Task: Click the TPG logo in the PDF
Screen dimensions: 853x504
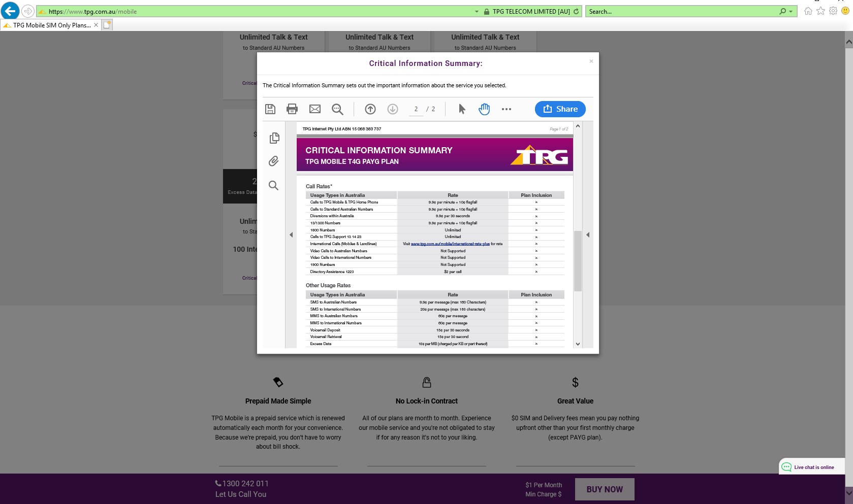Action: click(539, 155)
